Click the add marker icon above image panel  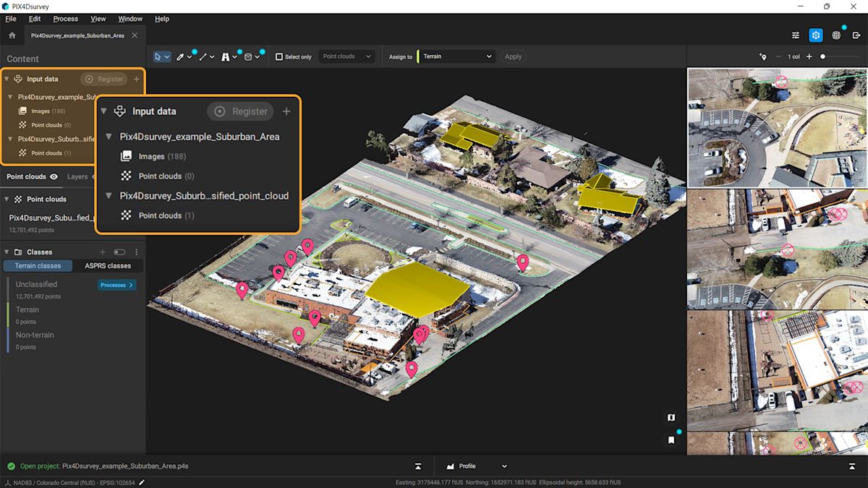763,56
